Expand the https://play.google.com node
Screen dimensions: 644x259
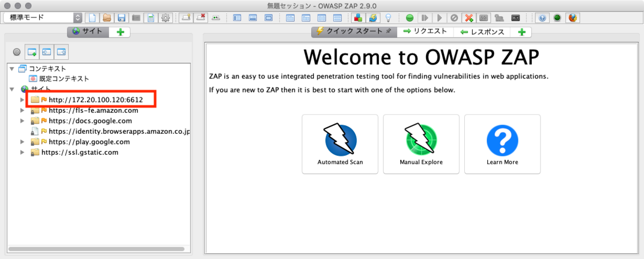(23, 142)
